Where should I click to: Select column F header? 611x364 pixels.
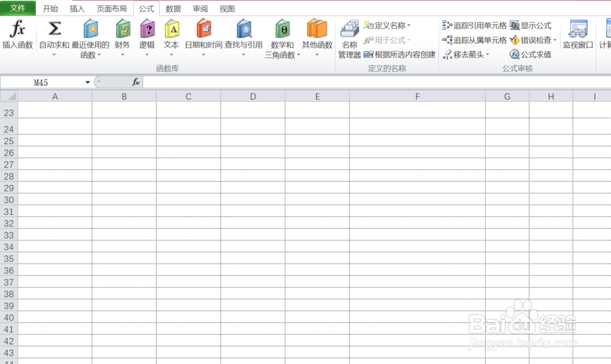(x=417, y=96)
